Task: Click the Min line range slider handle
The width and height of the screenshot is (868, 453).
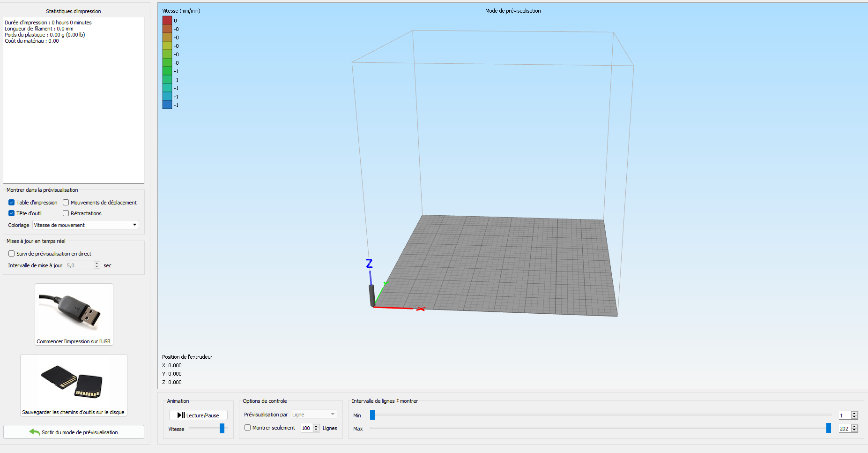Action: click(372, 415)
